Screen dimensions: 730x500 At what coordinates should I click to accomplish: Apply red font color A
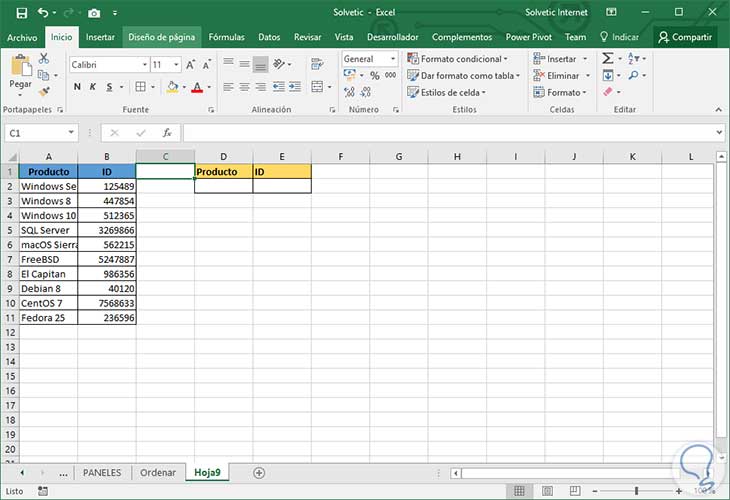(197, 87)
